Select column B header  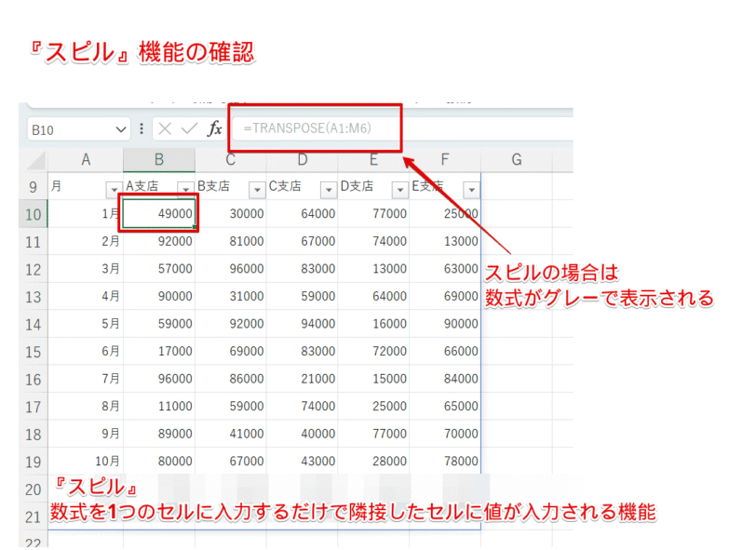point(159,159)
